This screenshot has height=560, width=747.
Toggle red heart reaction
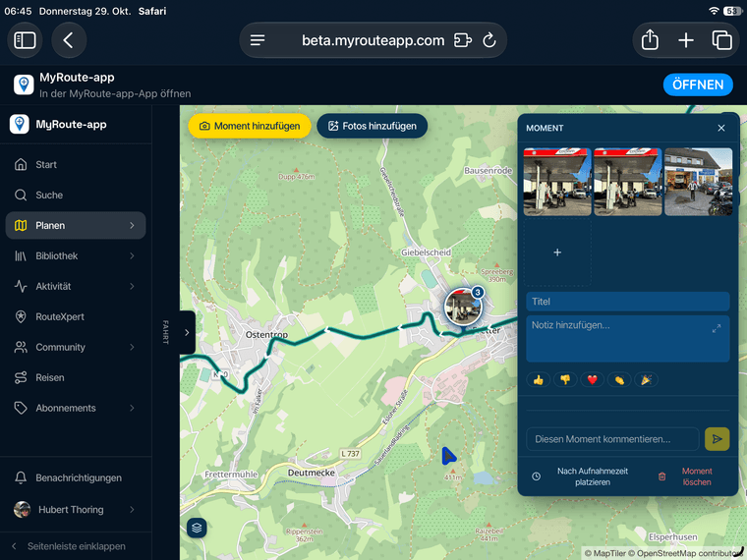click(x=592, y=379)
